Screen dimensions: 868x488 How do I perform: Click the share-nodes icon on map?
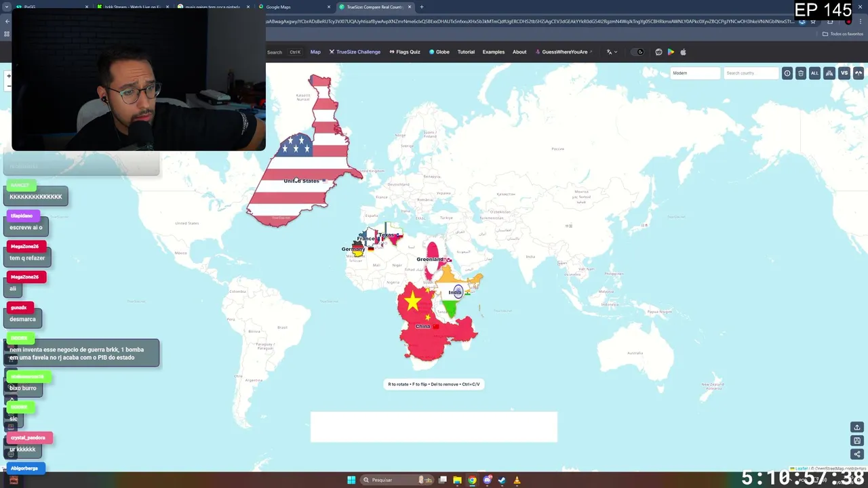pos(857,454)
